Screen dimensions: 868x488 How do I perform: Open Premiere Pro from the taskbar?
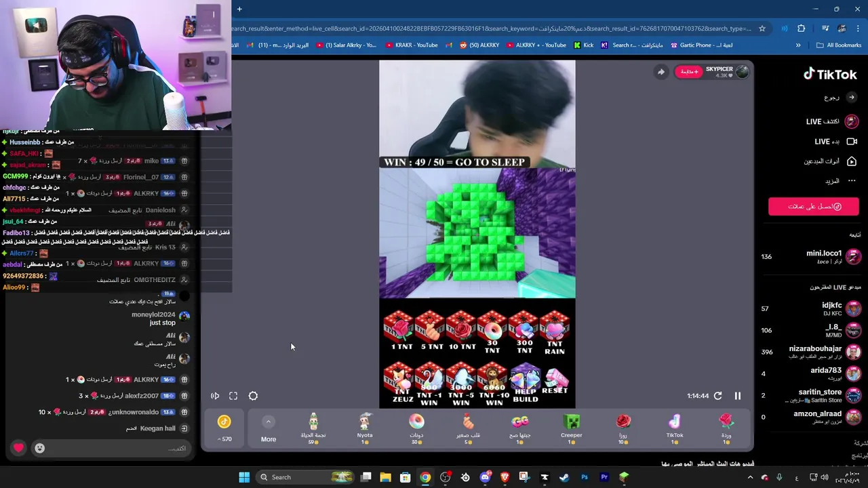604,477
